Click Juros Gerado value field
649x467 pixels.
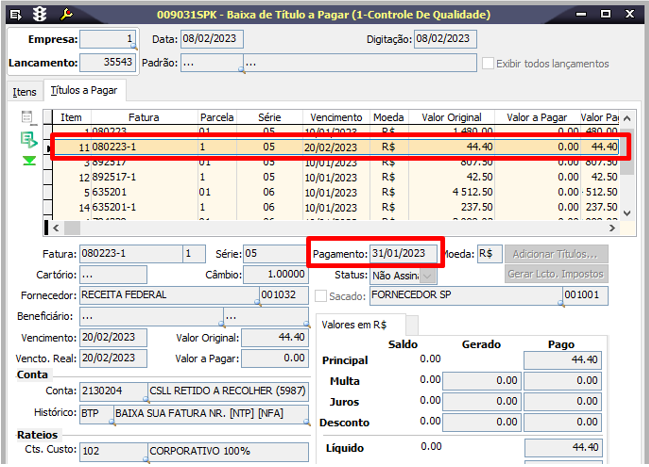click(x=482, y=401)
